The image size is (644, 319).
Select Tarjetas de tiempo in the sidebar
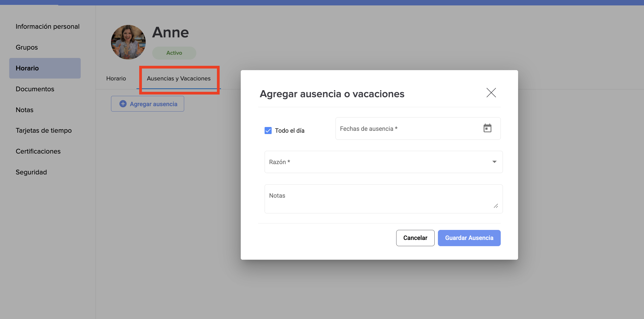pyautogui.click(x=44, y=131)
